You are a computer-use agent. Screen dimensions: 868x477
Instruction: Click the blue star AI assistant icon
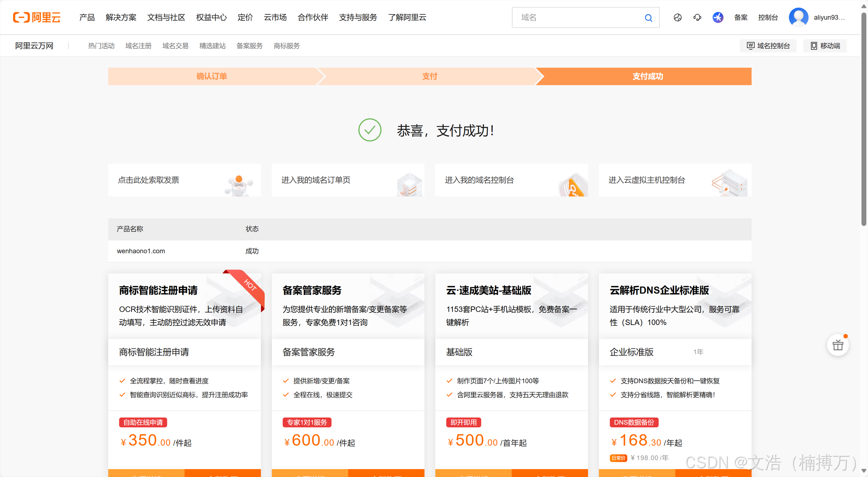[x=718, y=17]
